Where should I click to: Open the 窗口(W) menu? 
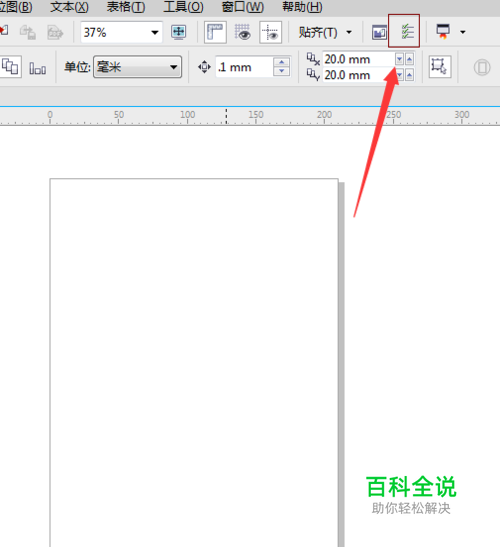[x=243, y=7]
